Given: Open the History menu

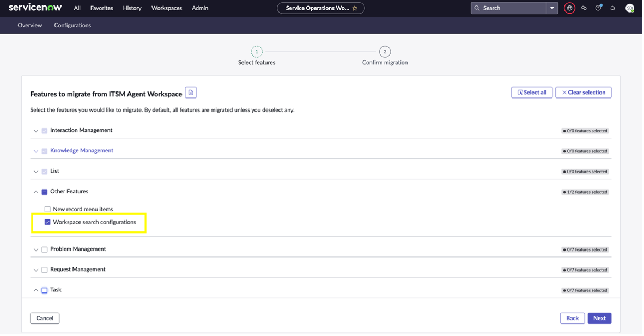Looking at the screenshot, I should (x=132, y=8).
